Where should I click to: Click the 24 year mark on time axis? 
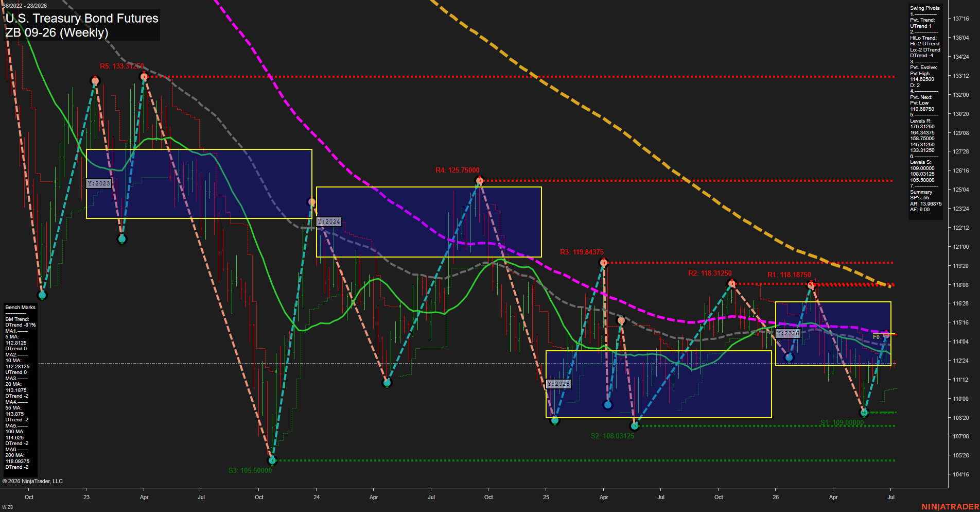tap(317, 497)
